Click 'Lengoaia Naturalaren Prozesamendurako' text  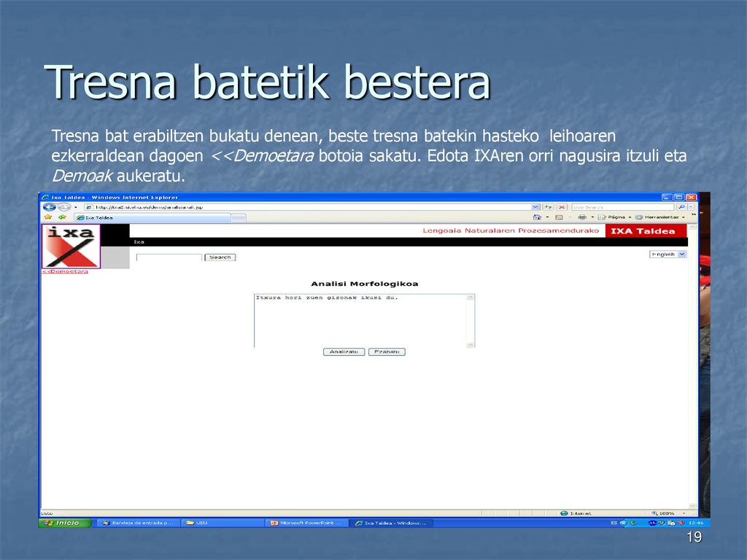(511, 230)
